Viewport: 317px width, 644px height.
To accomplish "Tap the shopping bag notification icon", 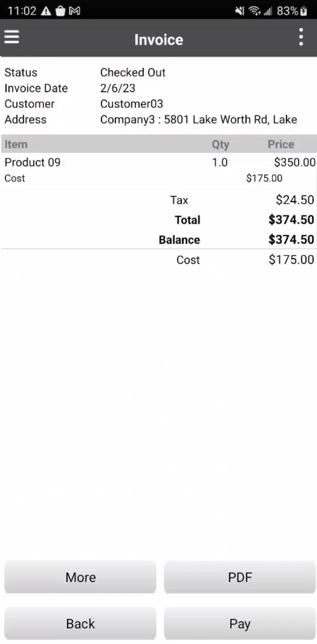I will pyautogui.click(x=60, y=11).
